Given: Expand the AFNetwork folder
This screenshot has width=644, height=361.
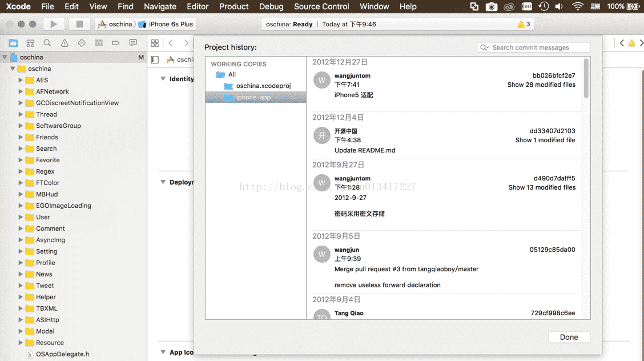Looking at the screenshot, I should click(21, 91).
